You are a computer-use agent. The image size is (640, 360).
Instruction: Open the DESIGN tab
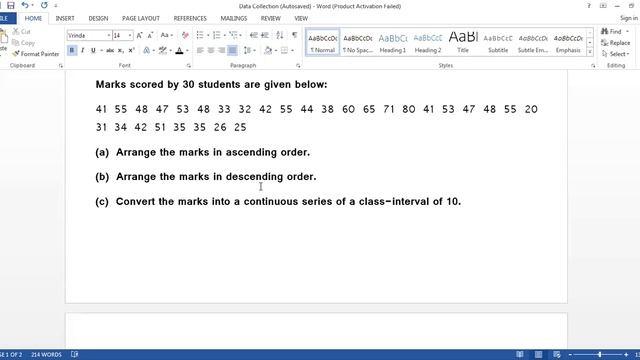98,18
